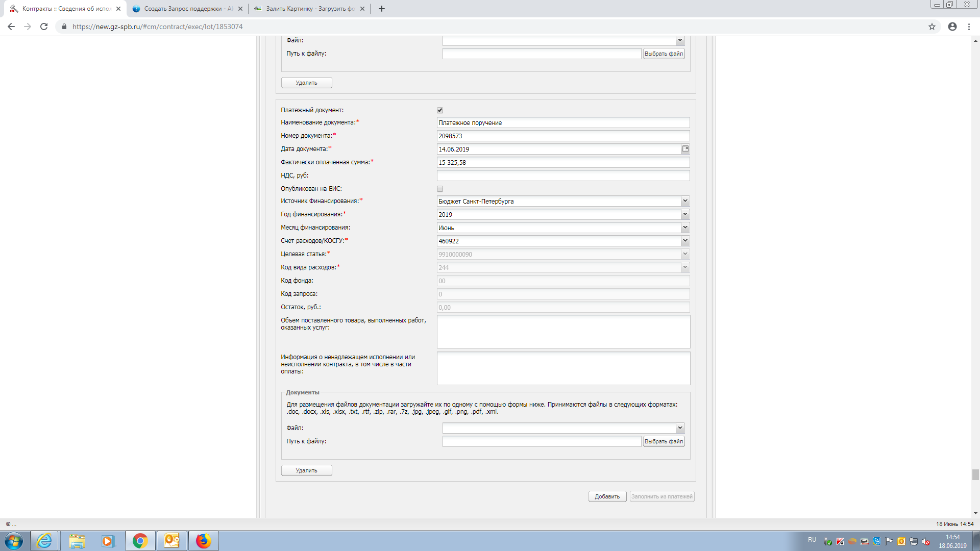Expand Счет расходов/КОСГУ dropdown

(x=685, y=241)
